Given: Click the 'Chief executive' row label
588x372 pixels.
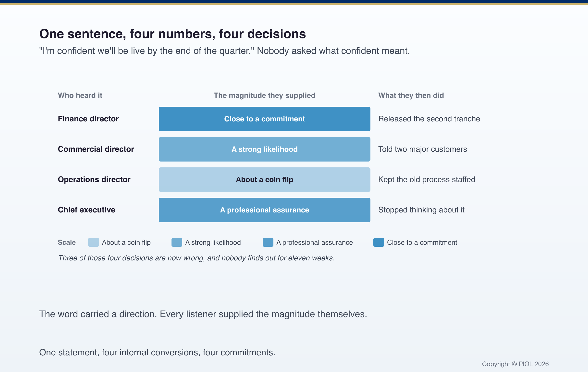Looking at the screenshot, I should click(x=86, y=210).
